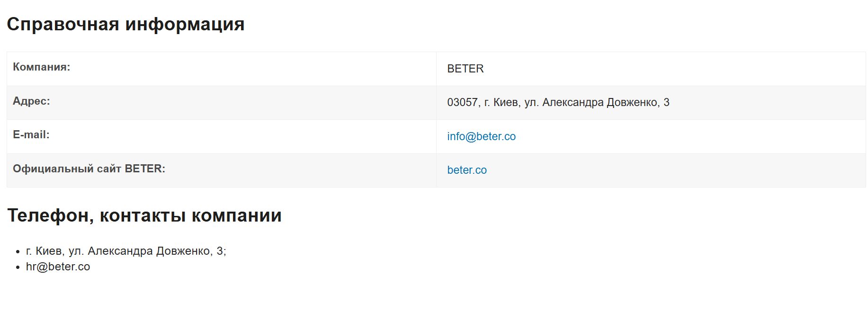Click the bullet marker before the Kyiv address
The image size is (868, 312).
18,252
